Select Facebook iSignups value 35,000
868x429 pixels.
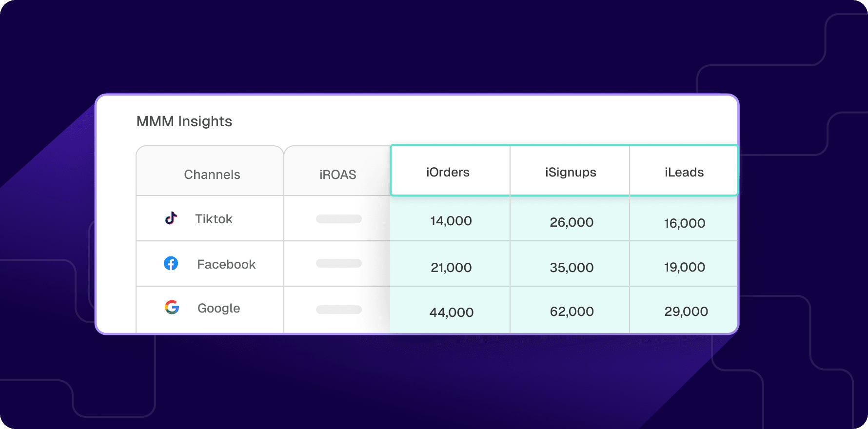point(572,268)
